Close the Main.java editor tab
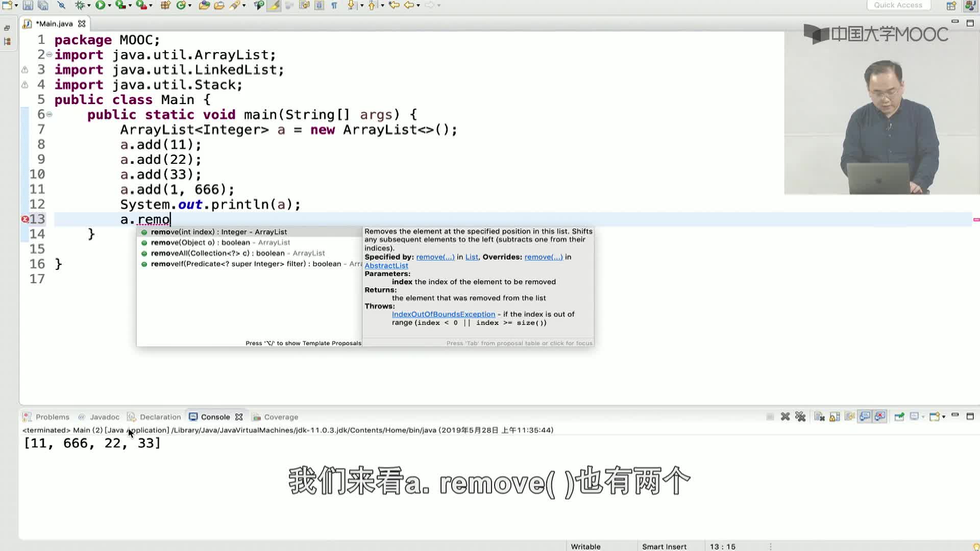980x551 pixels. (x=82, y=23)
